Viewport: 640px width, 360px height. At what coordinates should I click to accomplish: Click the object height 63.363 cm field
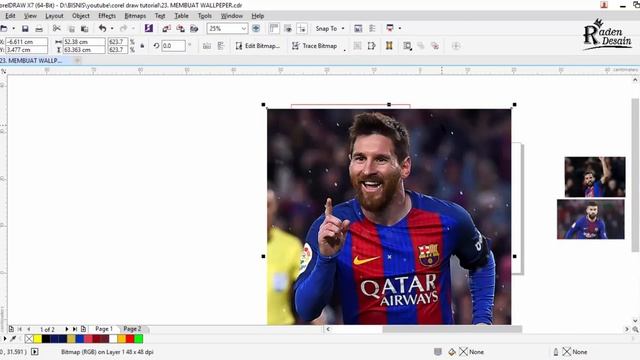84,50
